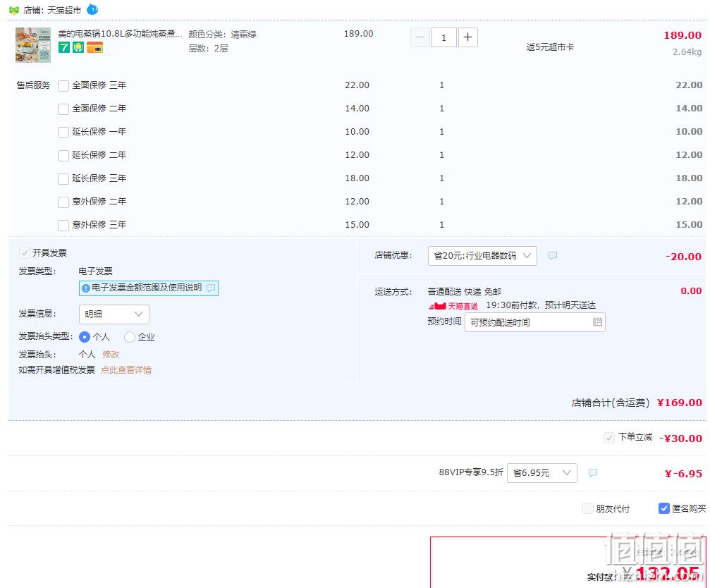The image size is (710, 588).
Task: Decrease quantity with the minus button
Action: (420, 37)
